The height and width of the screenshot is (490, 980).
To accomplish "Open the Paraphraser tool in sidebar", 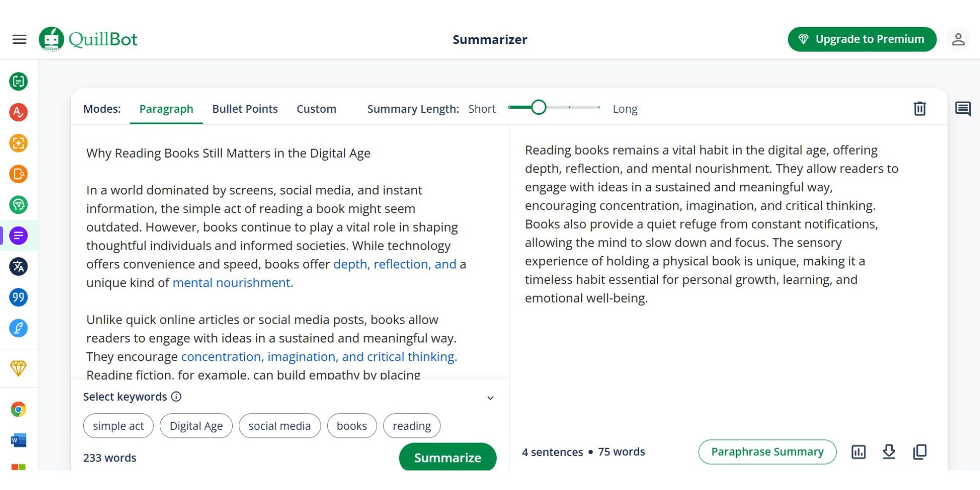I will (x=18, y=81).
